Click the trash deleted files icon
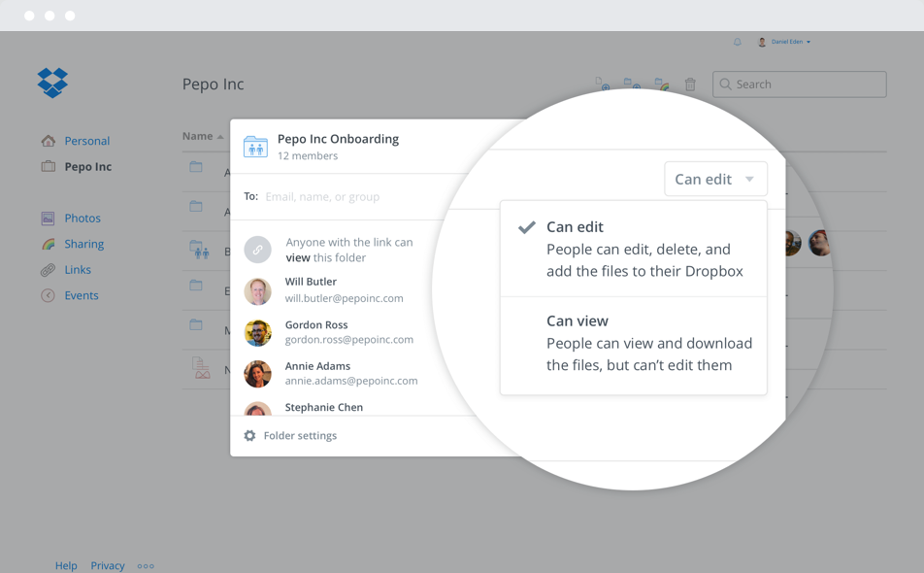This screenshot has height=573, width=924. coord(690,84)
